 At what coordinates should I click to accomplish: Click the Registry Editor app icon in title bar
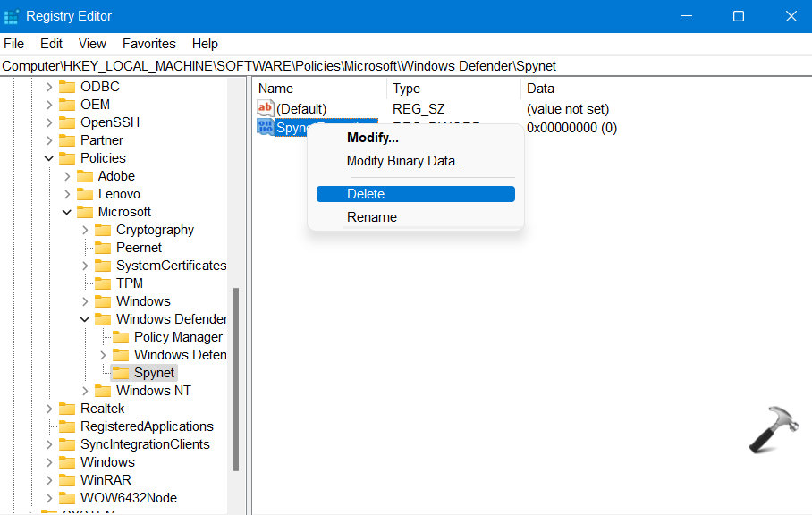pyautogui.click(x=12, y=16)
